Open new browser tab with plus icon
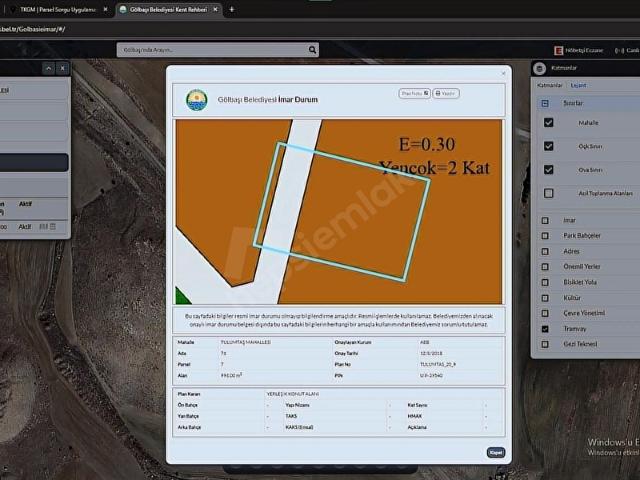The image size is (640, 480). tap(232, 9)
